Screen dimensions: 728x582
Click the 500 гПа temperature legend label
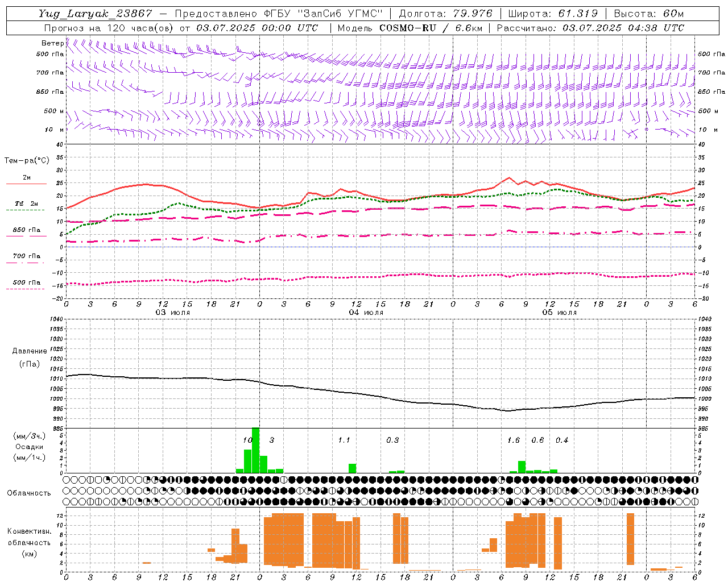pos(27,282)
